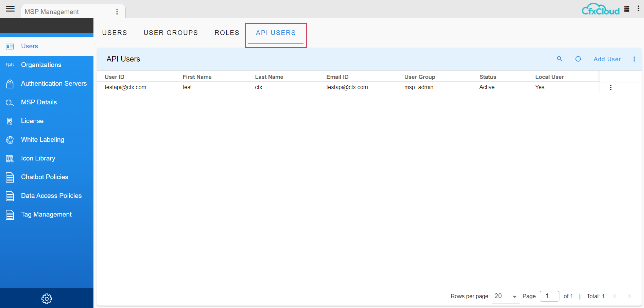
Task: Refresh the API Users table
Action: coord(578,59)
